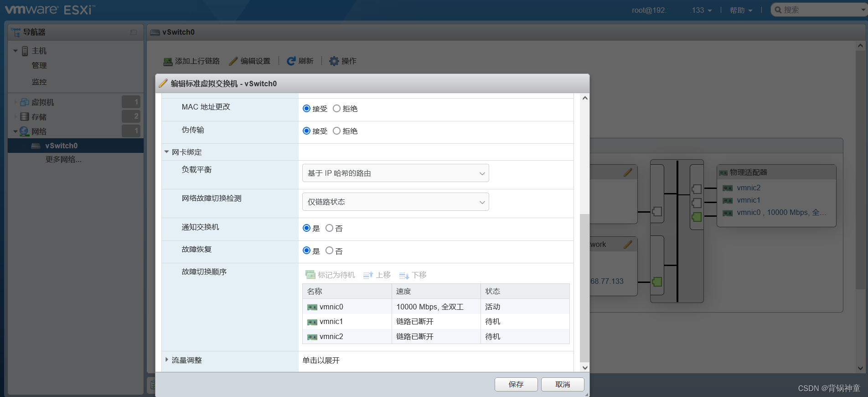
Task: Click the vmnic1 icon in physical adapters
Action: pyautogui.click(x=728, y=200)
